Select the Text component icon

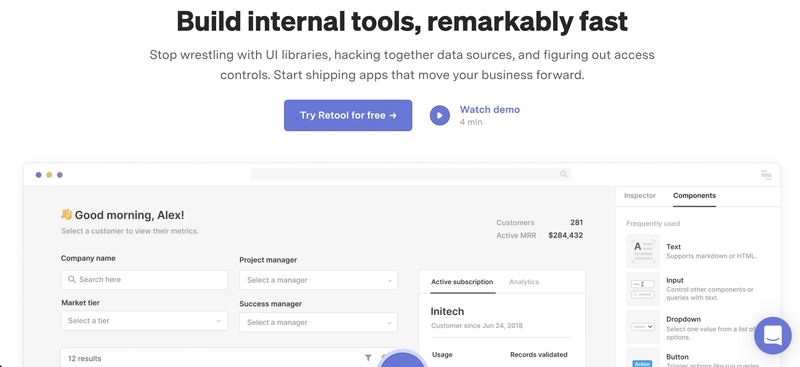[x=642, y=251]
